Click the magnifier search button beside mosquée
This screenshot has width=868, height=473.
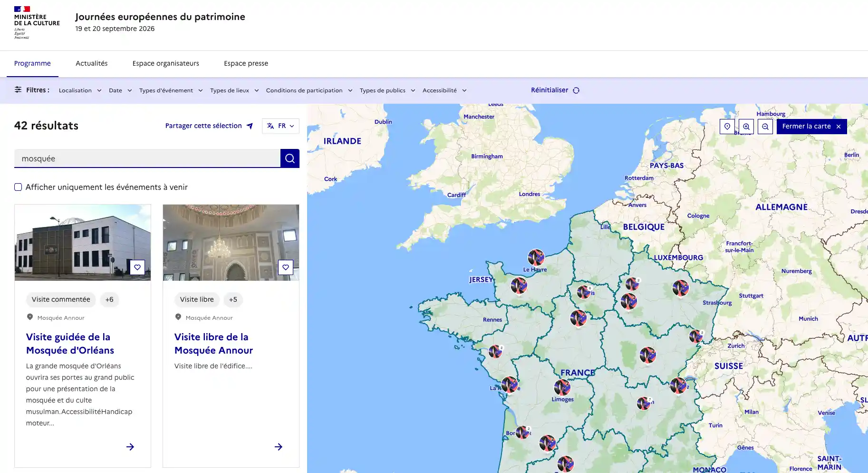(289, 158)
